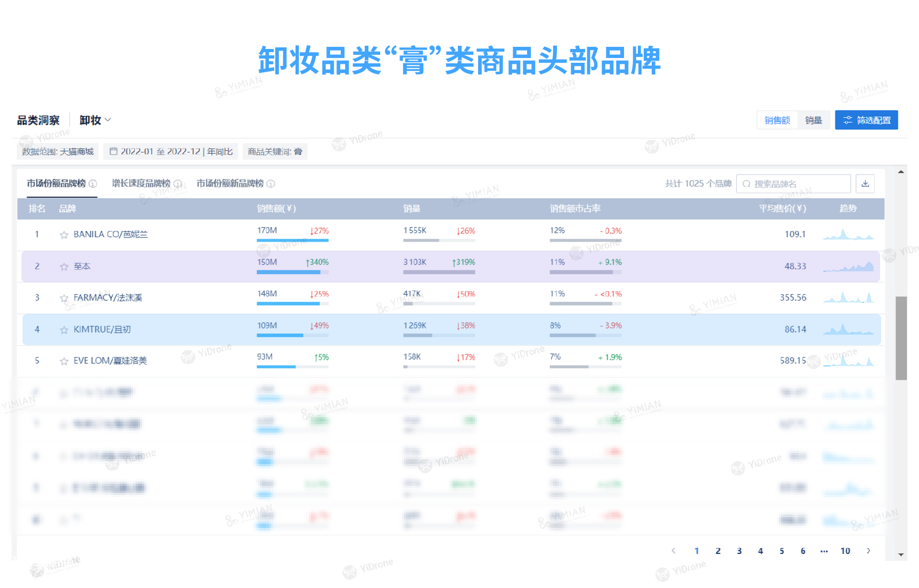This screenshot has height=588, width=919.
Task: Click the pagination ellipsis
Action: pos(824,551)
